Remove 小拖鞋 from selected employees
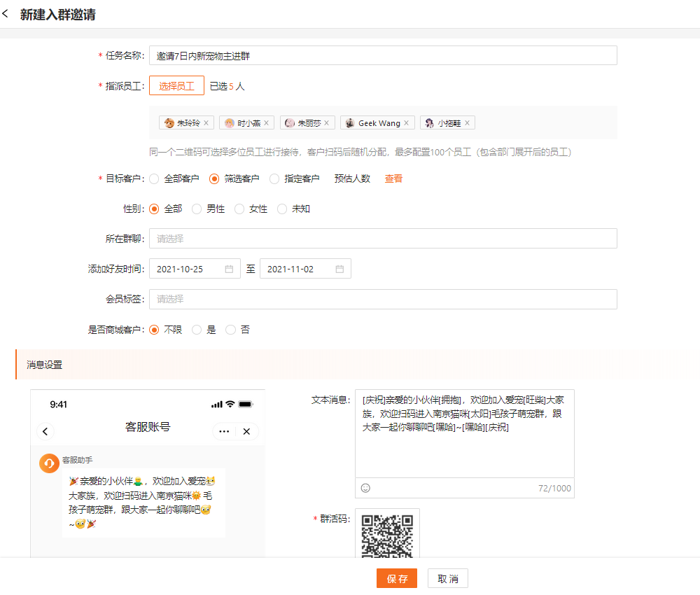 click(467, 123)
